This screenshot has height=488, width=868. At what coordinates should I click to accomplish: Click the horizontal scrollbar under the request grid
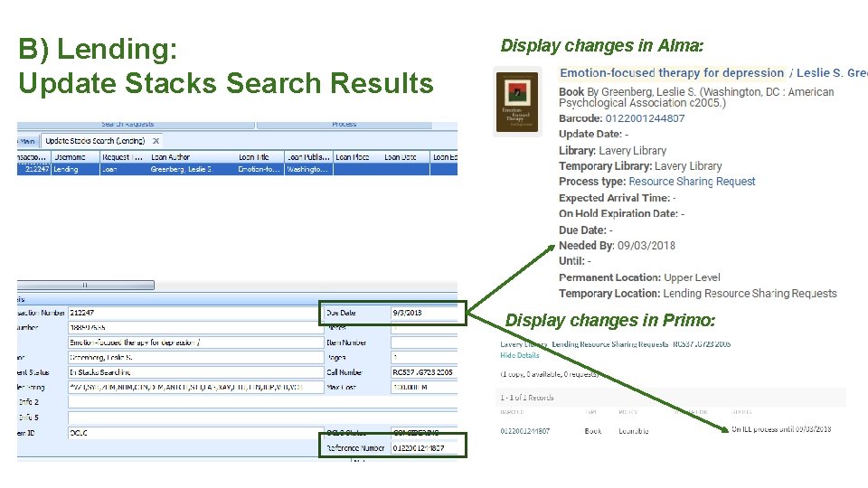tap(85, 285)
